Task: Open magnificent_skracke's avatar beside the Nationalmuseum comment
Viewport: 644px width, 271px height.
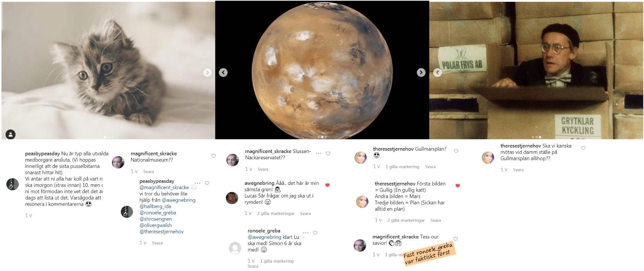Action: [118, 162]
